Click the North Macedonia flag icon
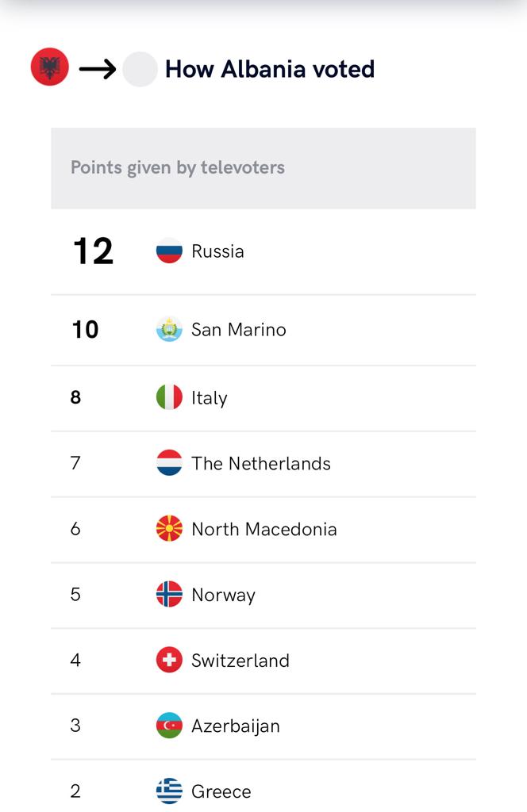The image size is (527, 812). coord(169,528)
